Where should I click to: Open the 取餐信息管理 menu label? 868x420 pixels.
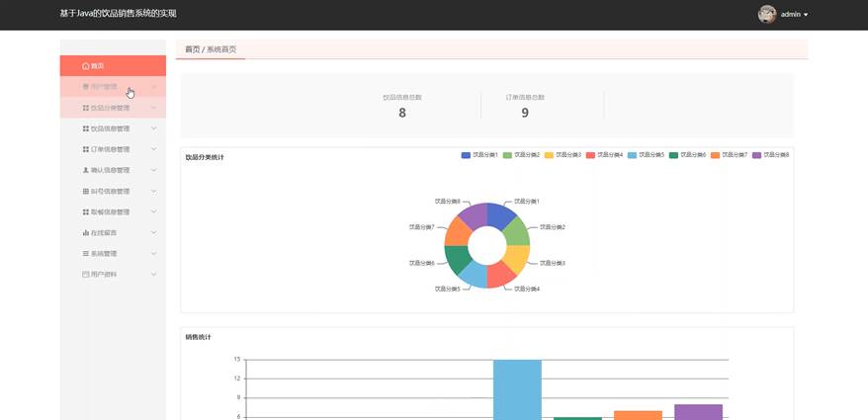coord(110,211)
